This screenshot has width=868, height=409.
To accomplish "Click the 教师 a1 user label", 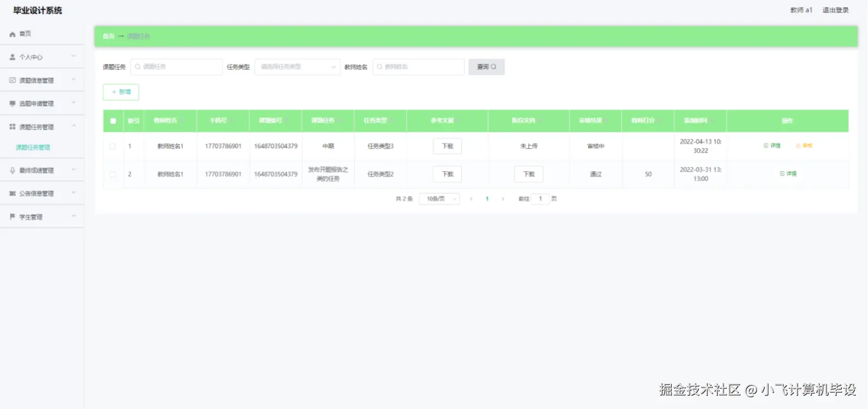I will 801,10.
